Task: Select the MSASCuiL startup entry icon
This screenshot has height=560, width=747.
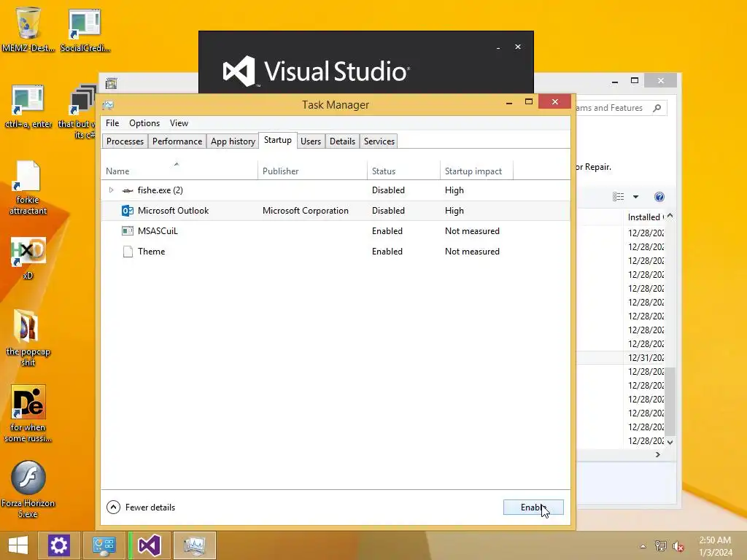Action: (x=127, y=231)
